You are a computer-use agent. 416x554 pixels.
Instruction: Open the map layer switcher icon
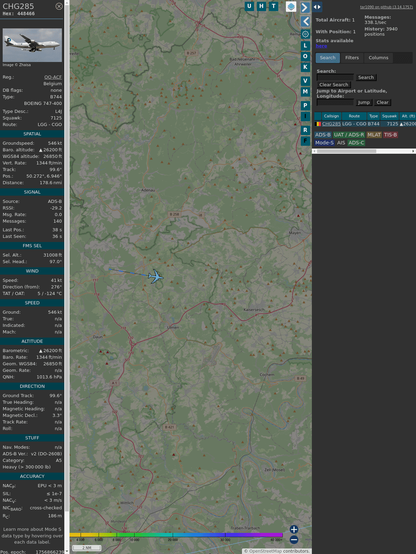click(291, 6)
